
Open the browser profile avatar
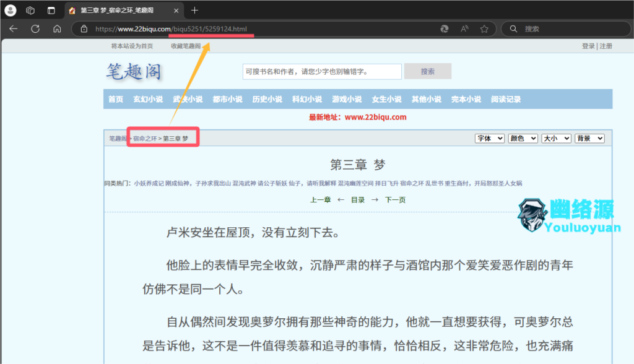pos(10,10)
